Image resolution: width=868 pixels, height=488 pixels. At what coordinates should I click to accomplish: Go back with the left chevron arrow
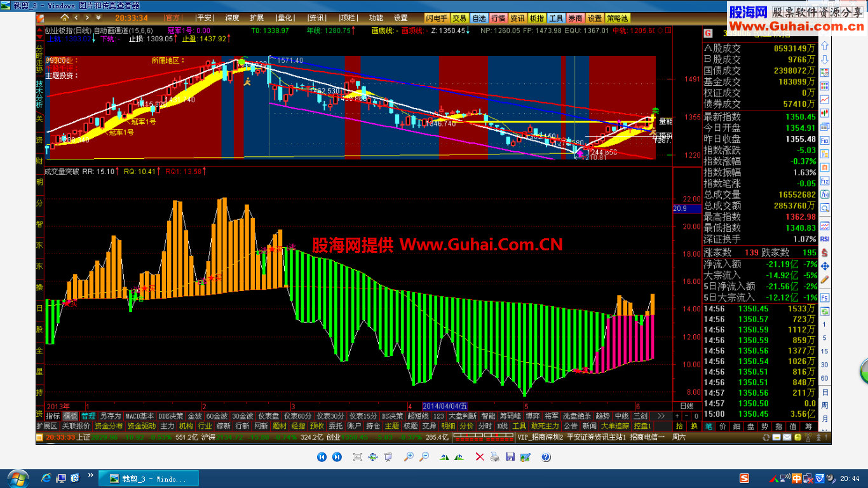[77, 18]
